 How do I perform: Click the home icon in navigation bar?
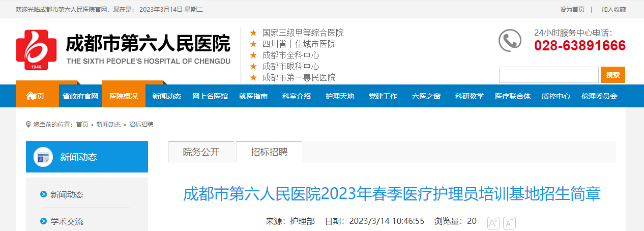(x=30, y=96)
